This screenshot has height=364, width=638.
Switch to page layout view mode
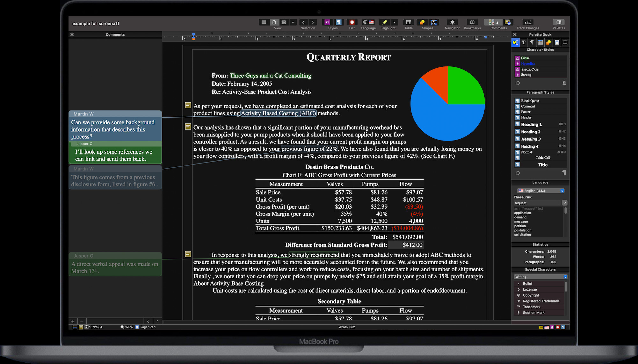[274, 22]
